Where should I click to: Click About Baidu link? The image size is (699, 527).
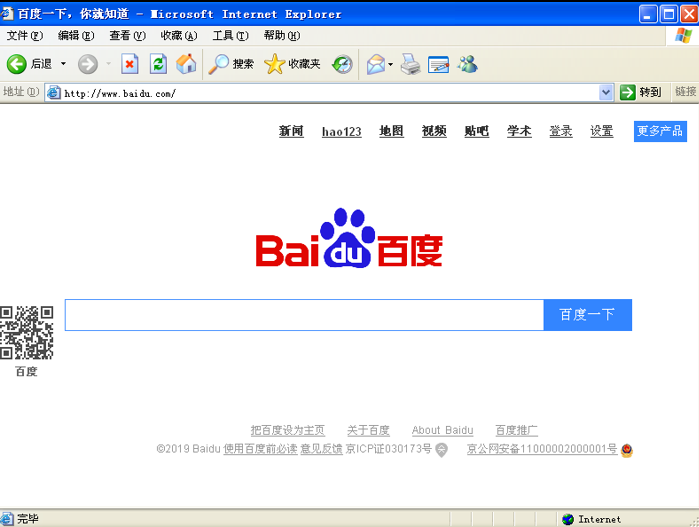pyautogui.click(x=442, y=430)
